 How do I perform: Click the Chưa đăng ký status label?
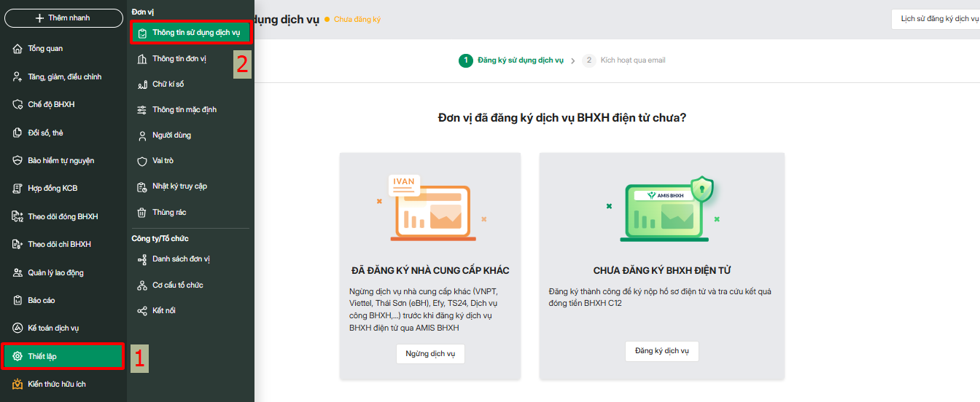click(x=357, y=20)
